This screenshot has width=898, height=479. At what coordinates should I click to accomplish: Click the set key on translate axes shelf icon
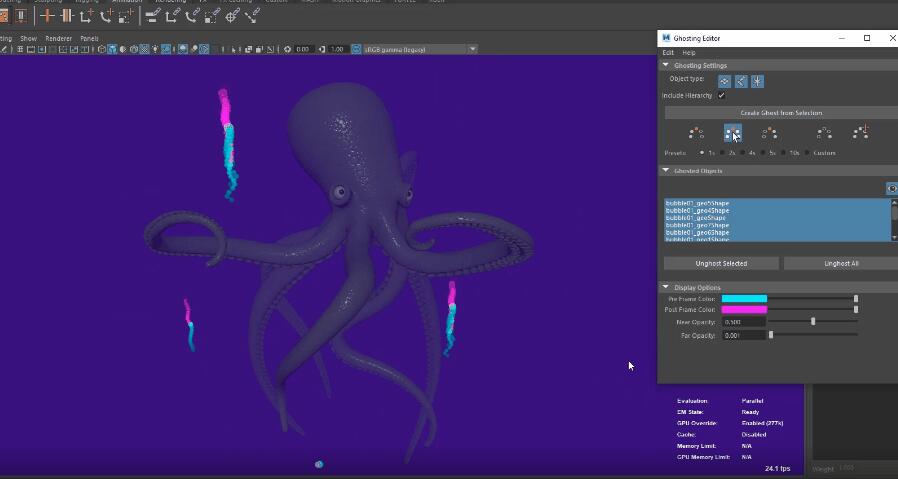[x=86, y=16]
